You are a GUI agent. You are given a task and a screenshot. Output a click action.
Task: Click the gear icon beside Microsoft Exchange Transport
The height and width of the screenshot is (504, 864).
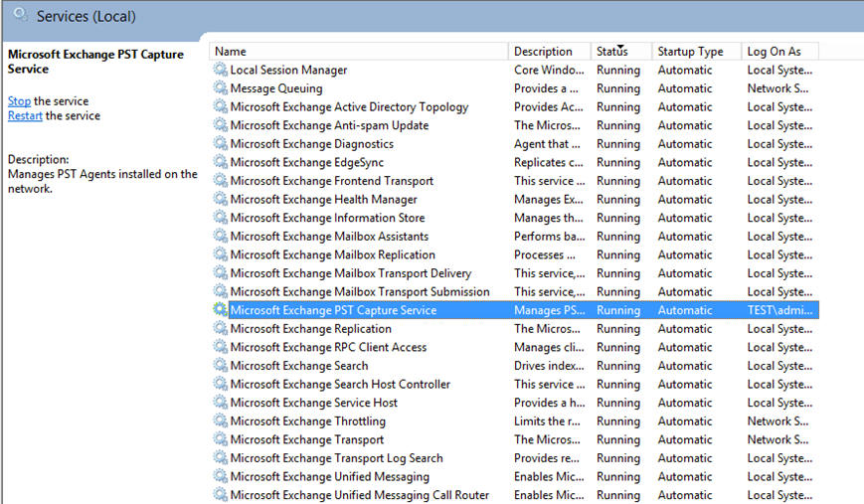point(221,439)
